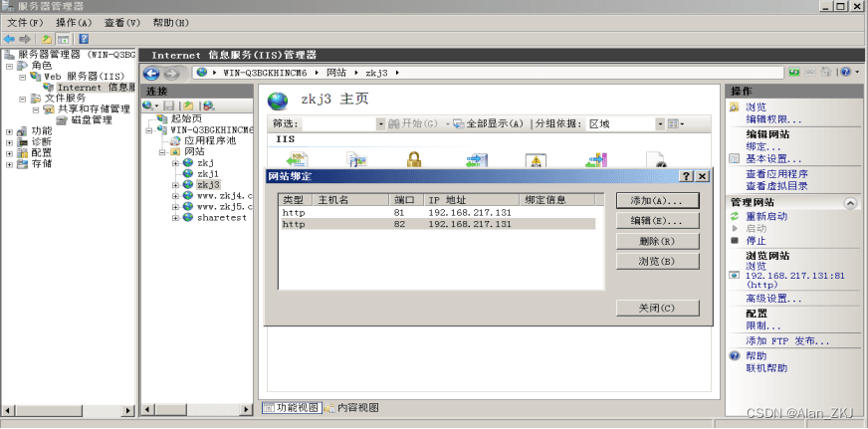Open the 文件(F) menu
The width and height of the screenshot is (868, 429).
tap(25, 23)
